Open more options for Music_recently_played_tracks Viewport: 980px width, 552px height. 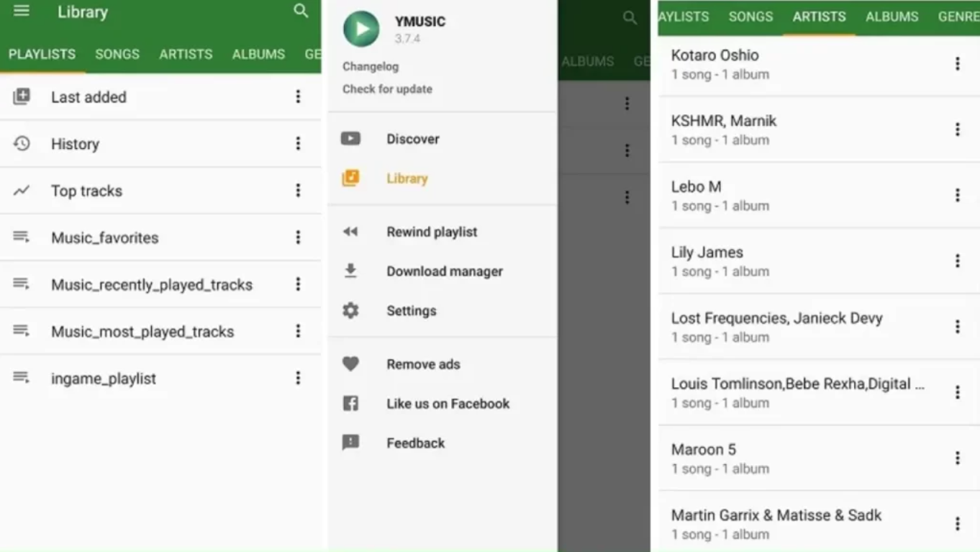(x=298, y=284)
